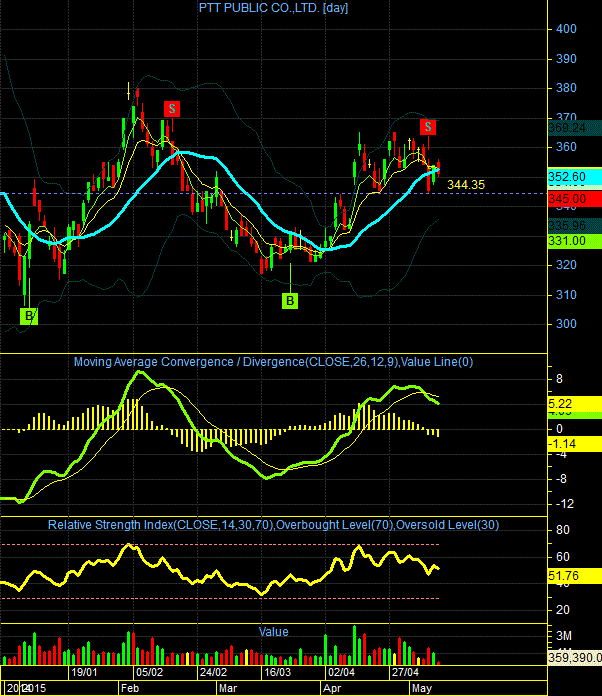Click the yellow 5.22 MACD value label
602x696 pixels.
574,403
